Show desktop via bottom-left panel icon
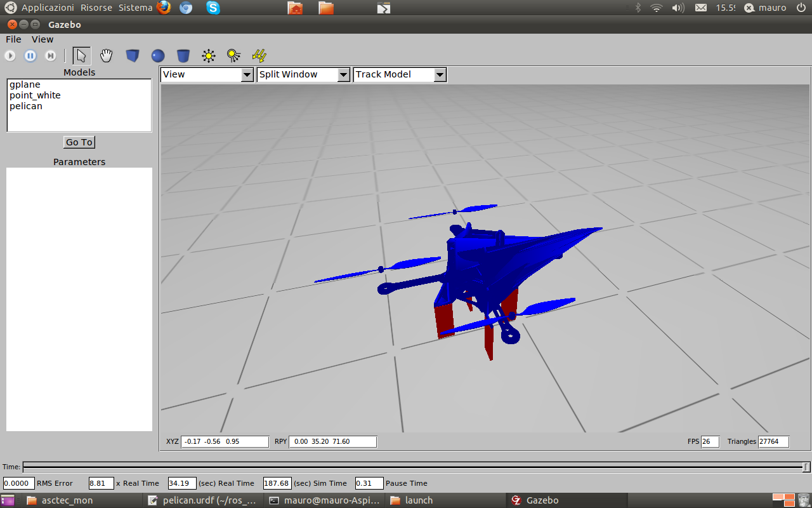This screenshot has width=812, height=508. [x=8, y=500]
